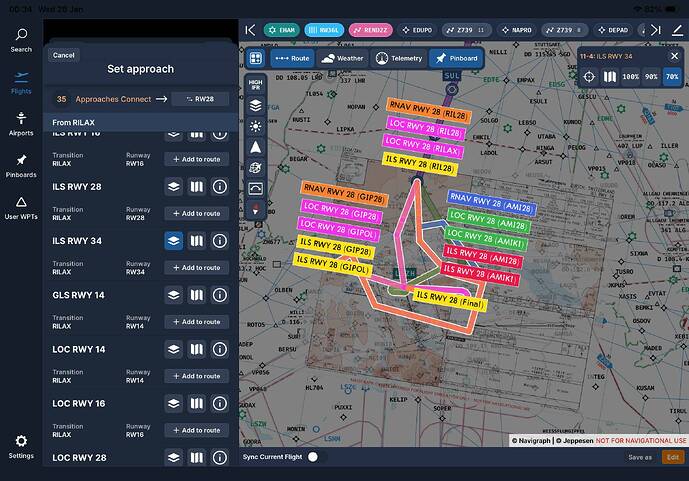The width and height of the screenshot is (689, 481).
Task: Click the orange Edit button
Action: click(673, 457)
